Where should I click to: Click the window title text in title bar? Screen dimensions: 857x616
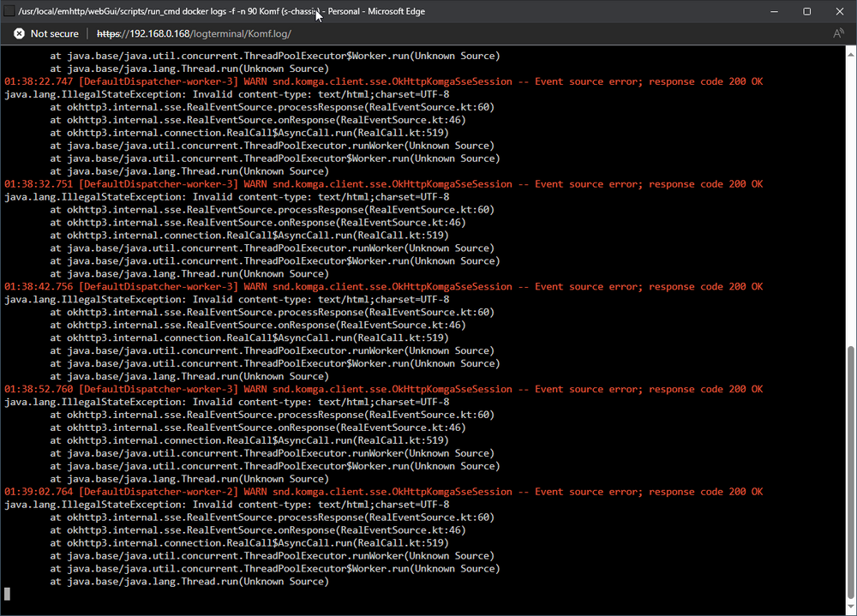pos(221,11)
